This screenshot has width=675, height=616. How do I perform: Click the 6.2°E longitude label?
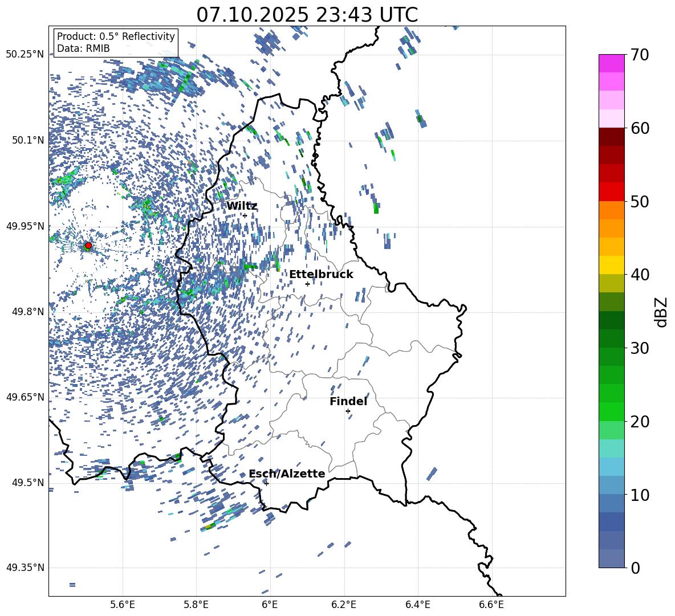click(344, 605)
